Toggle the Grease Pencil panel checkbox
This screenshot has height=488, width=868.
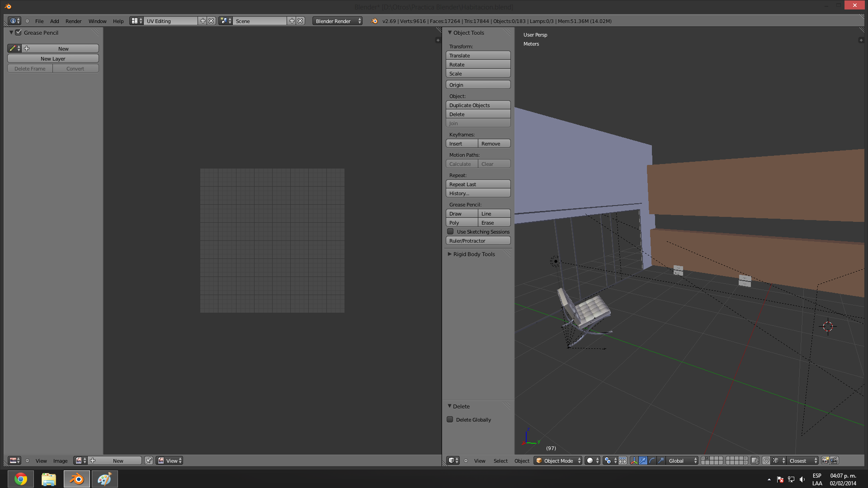tap(19, 33)
